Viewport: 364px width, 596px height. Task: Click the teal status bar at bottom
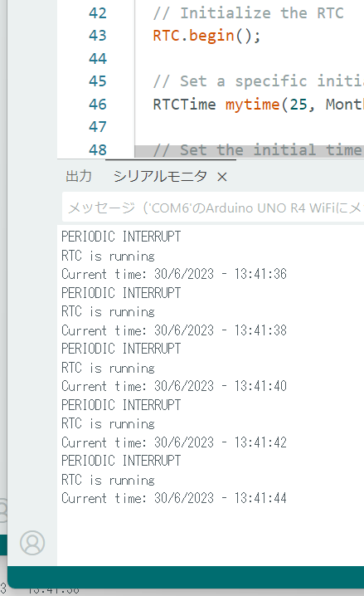point(186,577)
